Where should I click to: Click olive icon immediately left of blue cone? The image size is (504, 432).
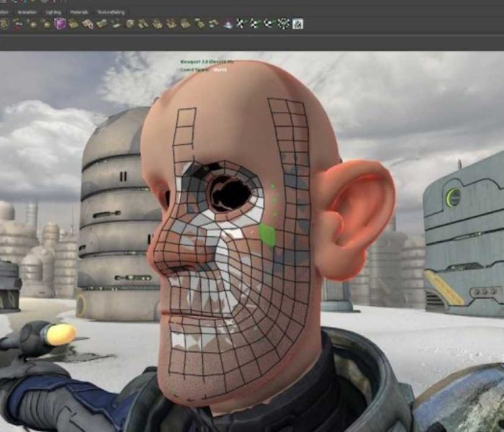pyautogui.click(x=214, y=24)
